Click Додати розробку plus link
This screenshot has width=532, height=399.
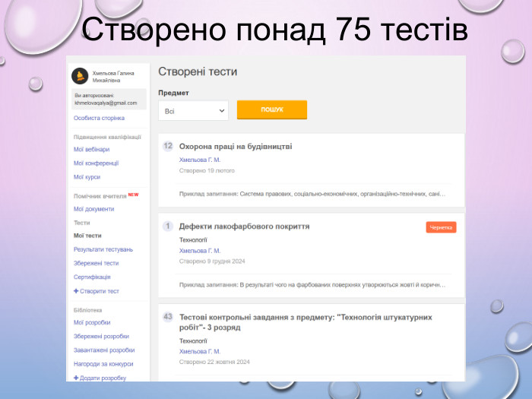click(x=100, y=378)
